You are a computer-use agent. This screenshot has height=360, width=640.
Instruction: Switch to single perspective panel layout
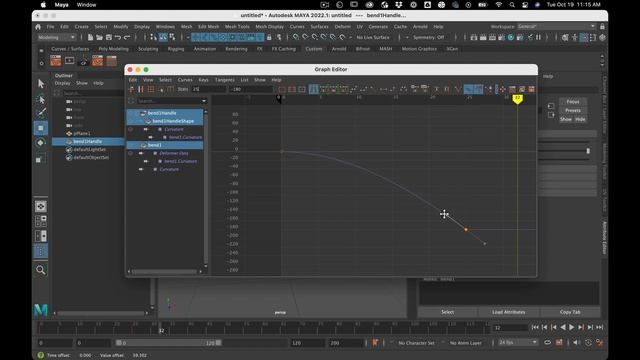(x=41, y=206)
